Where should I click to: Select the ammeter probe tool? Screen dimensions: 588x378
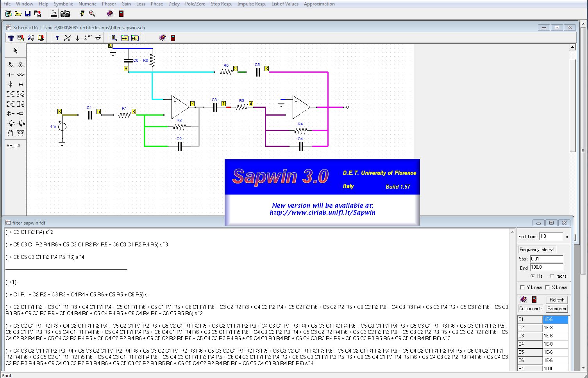98,38
